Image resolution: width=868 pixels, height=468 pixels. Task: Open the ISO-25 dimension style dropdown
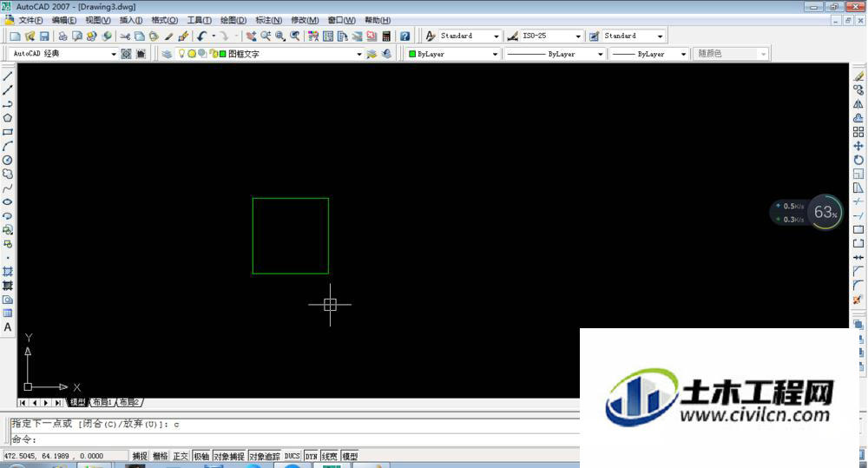point(578,36)
